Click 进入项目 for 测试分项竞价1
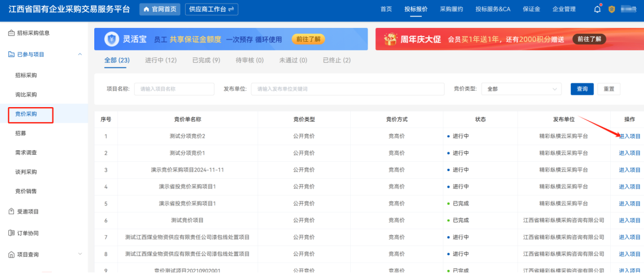The image size is (644, 273). tap(629, 153)
